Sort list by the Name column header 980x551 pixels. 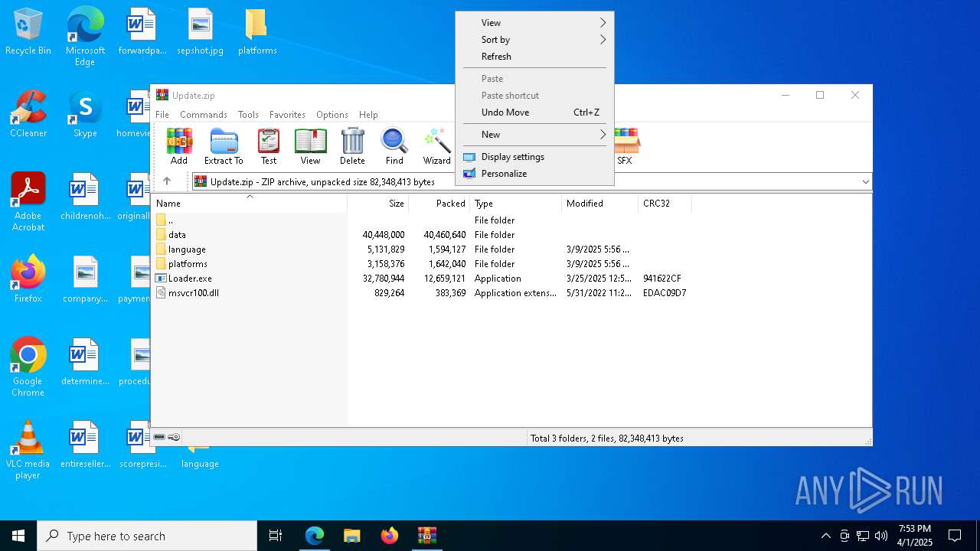249,204
